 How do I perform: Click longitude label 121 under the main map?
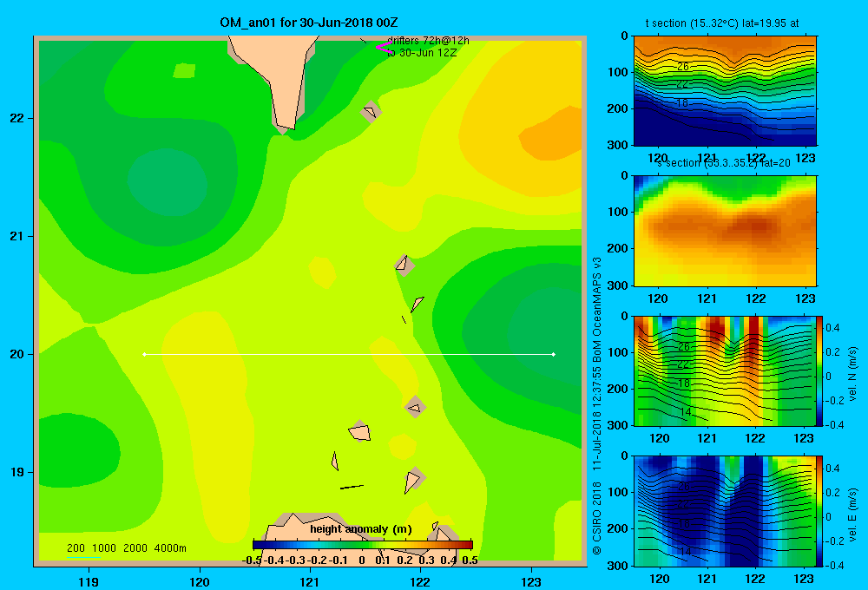coord(310,581)
